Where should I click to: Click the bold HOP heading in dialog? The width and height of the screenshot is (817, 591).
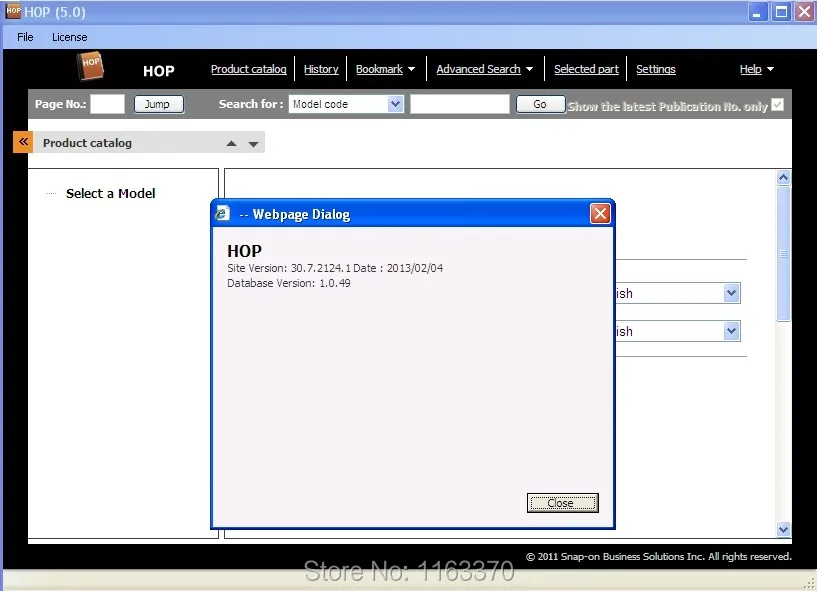pyautogui.click(x=244, y=251)
